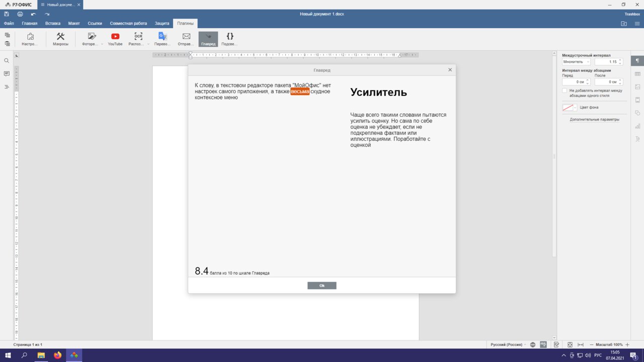Click the plugin settings puzzle icon
This screenshot has height=362, width=644.
tap(30, 39)
